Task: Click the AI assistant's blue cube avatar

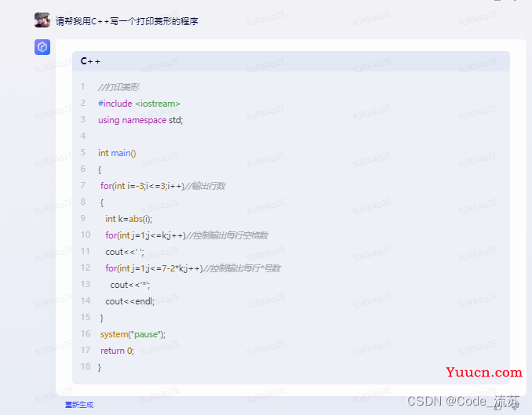Action: click(x=42, y=48)
